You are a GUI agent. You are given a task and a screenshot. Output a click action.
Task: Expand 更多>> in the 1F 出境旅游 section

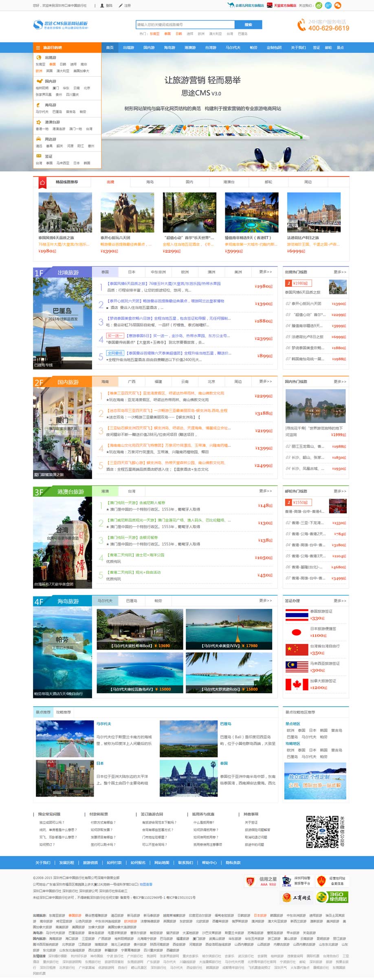[x=265, y=272]
